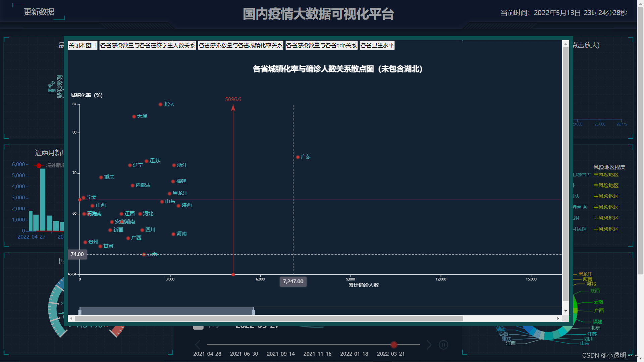Screen dimensions: 644x362
Task: Click the 城镇化率（%） axis label
Action: pyautogui.click(x=87, y=95)
